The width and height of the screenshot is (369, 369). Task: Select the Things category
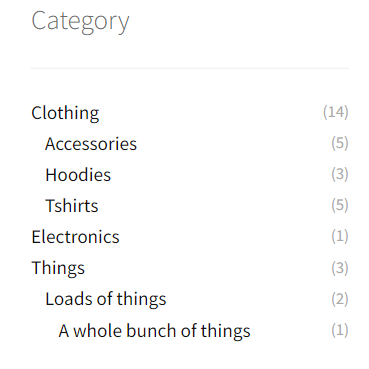coord(58,268)
